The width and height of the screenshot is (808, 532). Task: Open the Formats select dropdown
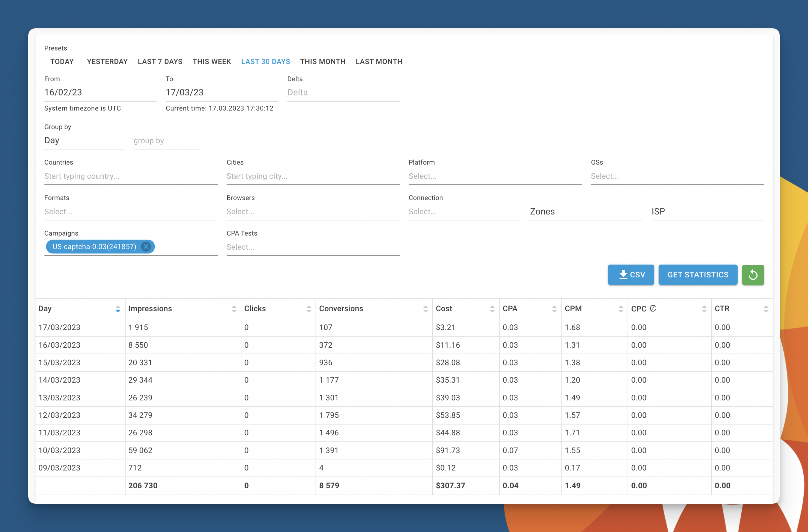pyautogui.click(x=131, y=212)
